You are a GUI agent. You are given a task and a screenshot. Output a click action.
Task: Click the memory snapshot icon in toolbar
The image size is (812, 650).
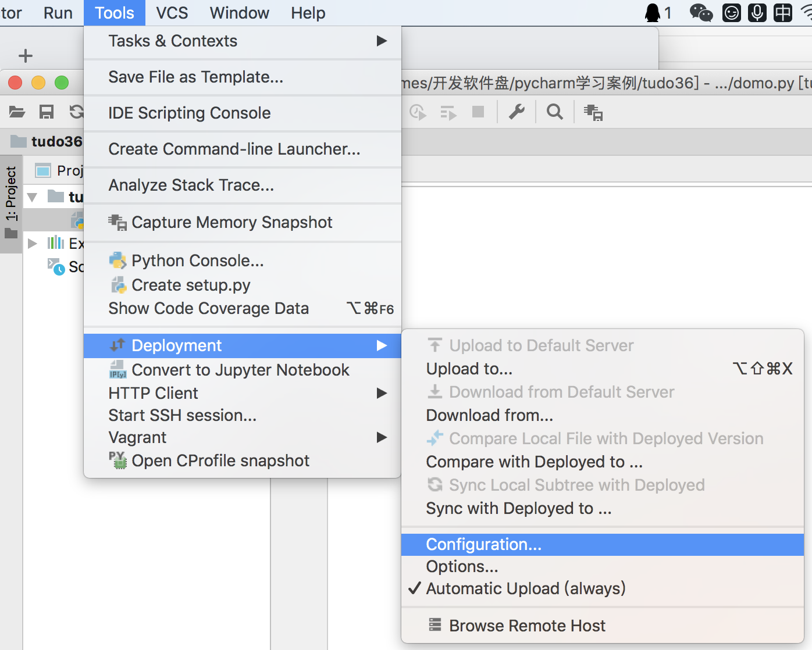[x=593, y=112]
